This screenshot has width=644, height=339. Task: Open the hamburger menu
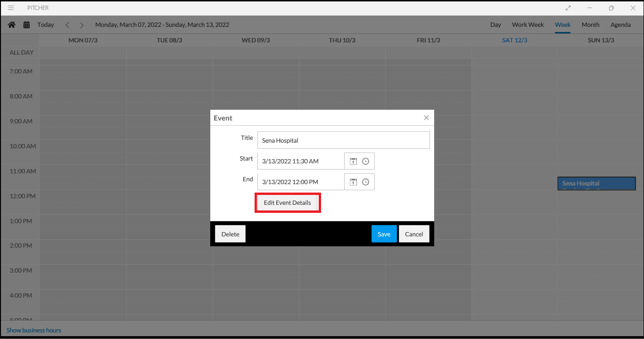click(11, 8)
